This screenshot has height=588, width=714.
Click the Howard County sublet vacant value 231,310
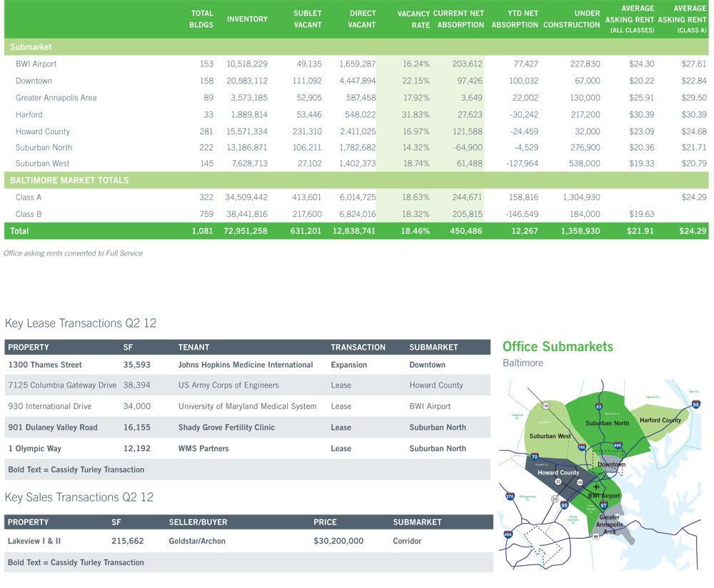(307, 131)
